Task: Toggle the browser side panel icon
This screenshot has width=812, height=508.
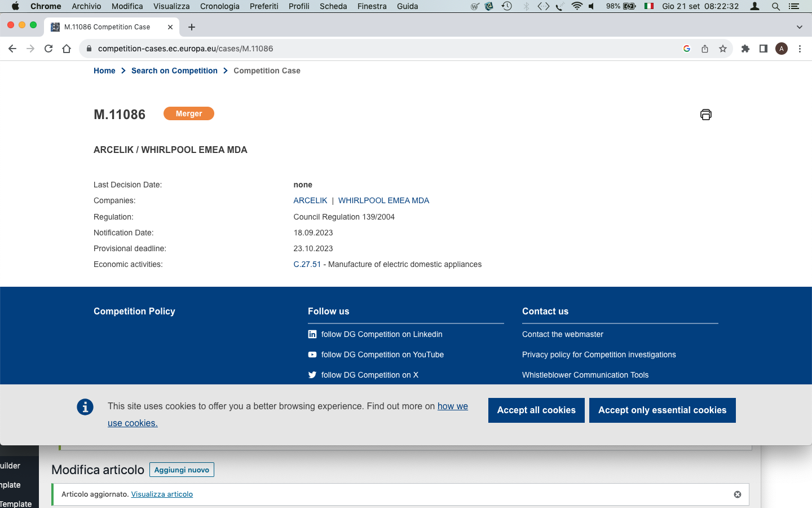Action: pyautogui.click(x=764, y=49)
